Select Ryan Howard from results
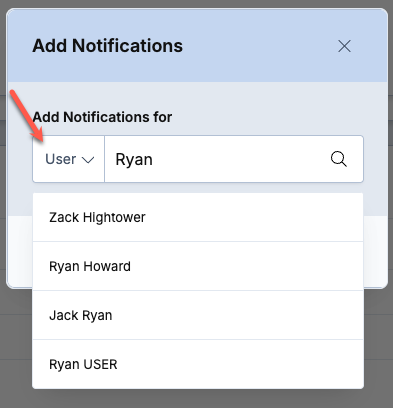The height and width of the screenshot is (408, 393). point(198,266)
